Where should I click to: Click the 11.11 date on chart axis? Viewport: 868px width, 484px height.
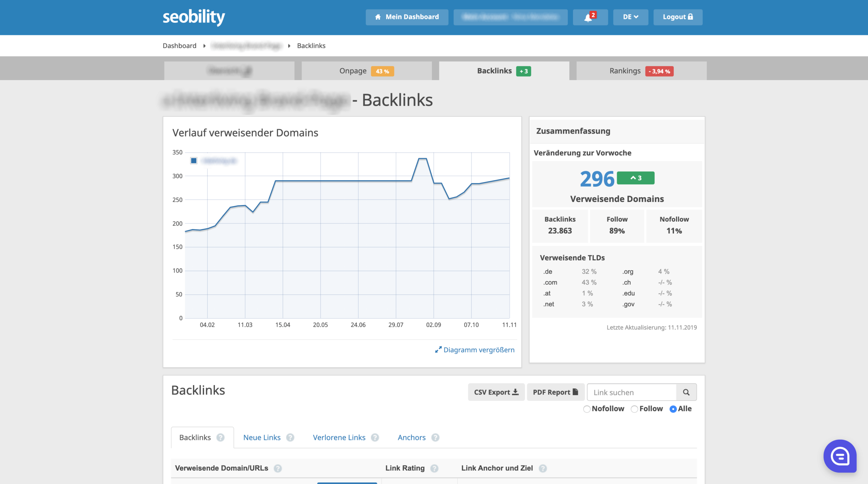(509, 325)
